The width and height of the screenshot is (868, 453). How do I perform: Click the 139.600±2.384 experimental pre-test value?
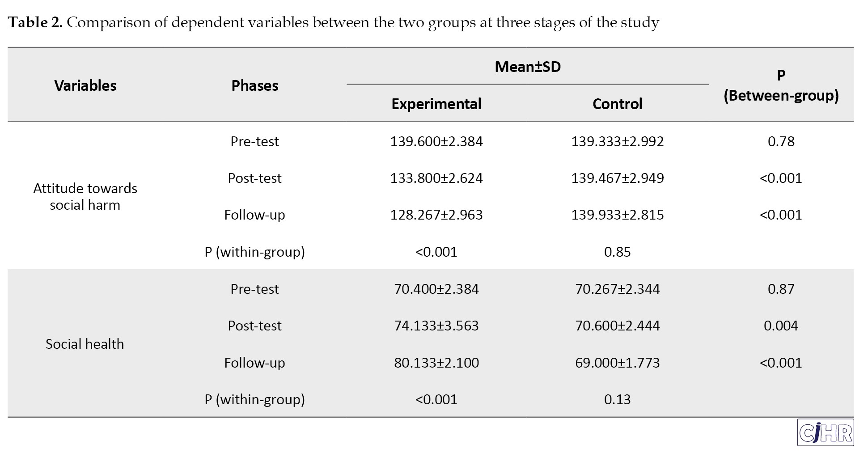436,141
